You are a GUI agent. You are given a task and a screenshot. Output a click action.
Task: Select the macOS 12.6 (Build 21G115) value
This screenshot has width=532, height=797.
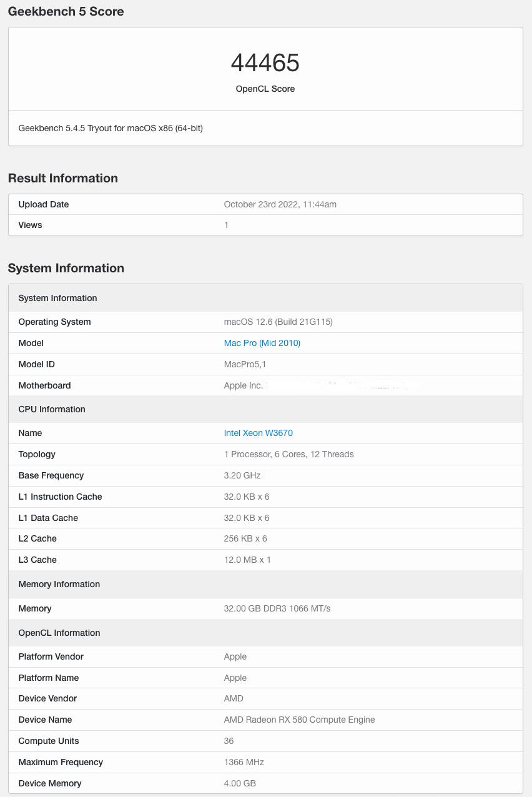[278, 322]
